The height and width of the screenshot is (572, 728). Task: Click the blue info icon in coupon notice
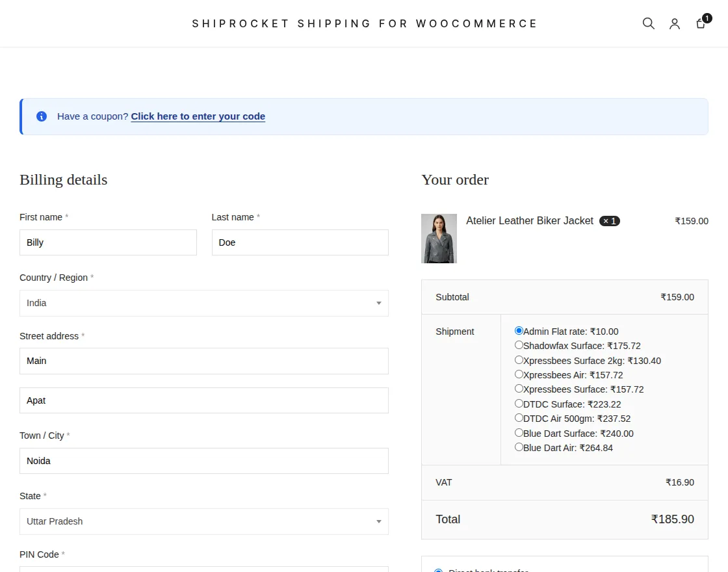42,116
